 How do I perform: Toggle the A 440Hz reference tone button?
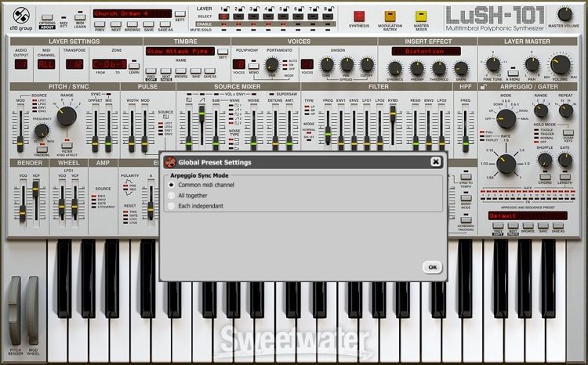[513, 73]
